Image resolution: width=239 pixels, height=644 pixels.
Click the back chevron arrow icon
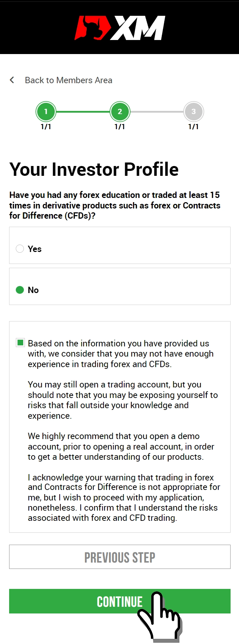(12, 80)
